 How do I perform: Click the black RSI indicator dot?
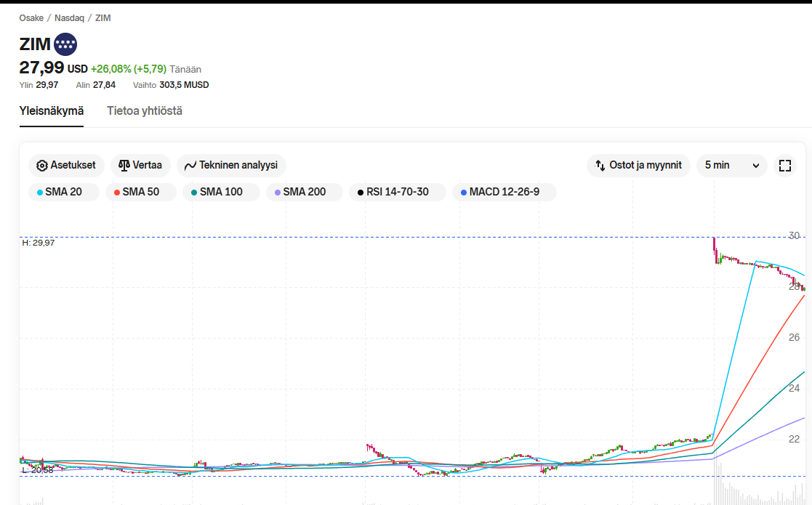click(359, 193)
